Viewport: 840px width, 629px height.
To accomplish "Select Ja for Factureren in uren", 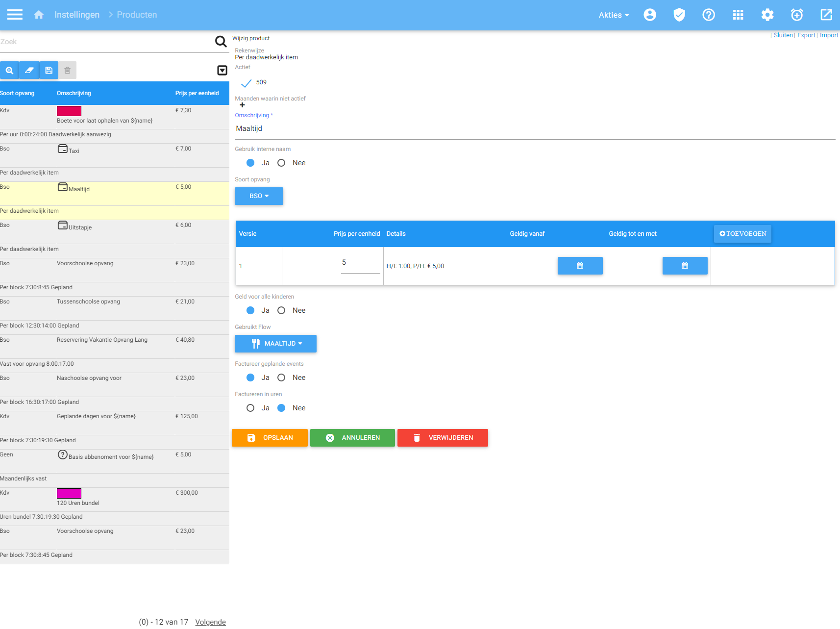I will [250, 408].
